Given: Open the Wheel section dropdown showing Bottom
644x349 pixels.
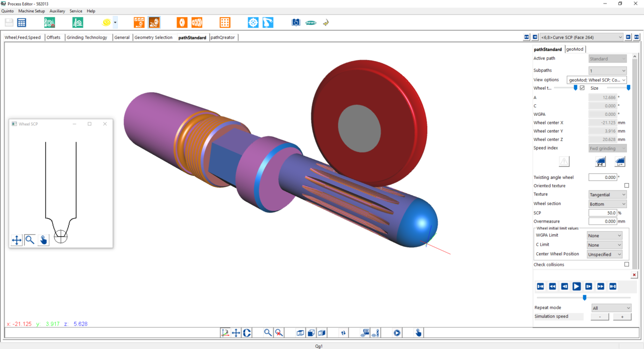Looking at the screenshot, I should pos(608,204).
